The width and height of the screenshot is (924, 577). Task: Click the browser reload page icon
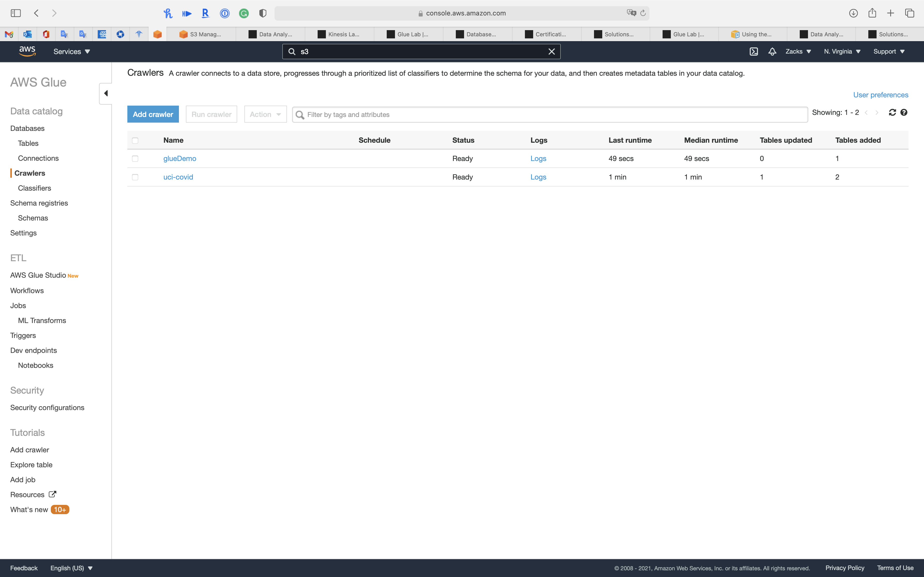643,13
